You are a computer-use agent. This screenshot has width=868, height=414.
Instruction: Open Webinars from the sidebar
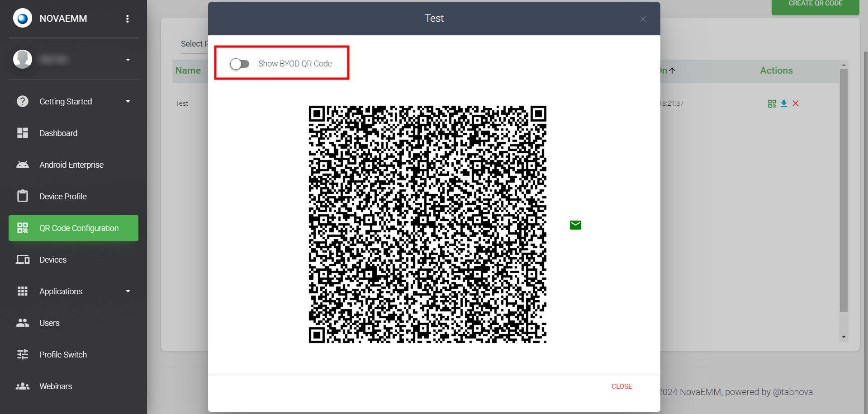[x=55, y=386]
